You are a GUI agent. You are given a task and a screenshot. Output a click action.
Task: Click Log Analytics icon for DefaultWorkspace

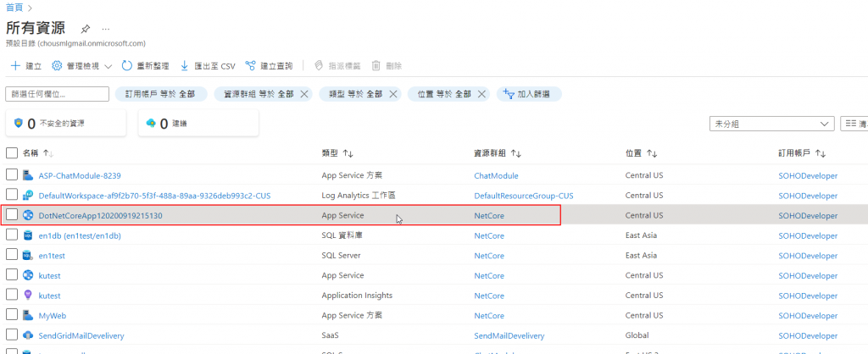pyautogui.click(x=28, y=196)
